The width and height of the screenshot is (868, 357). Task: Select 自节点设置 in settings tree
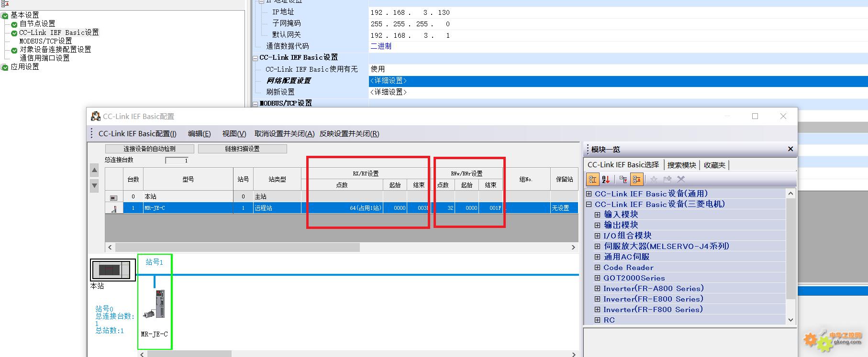(x=37, y=24)
